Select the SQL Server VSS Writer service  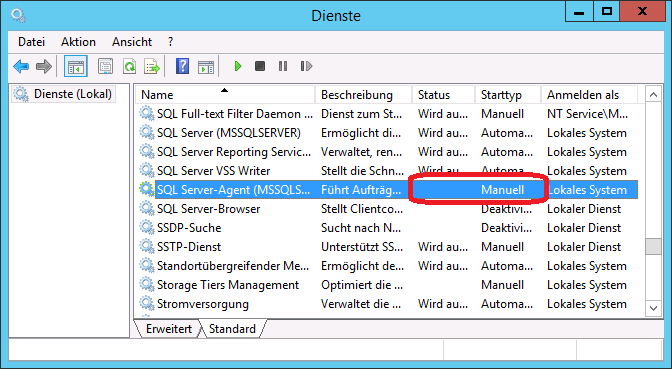click(x=213, y=171)
